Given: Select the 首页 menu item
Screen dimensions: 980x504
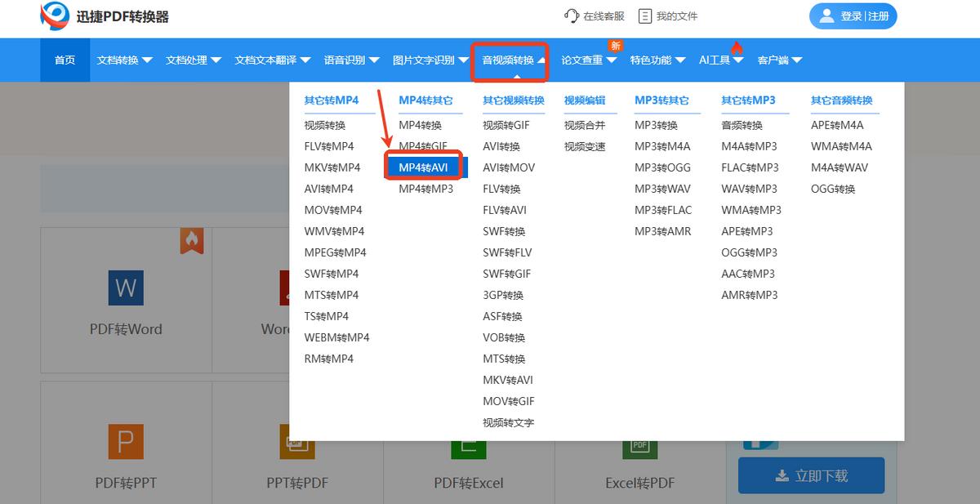Looking at the screenshot, I should (x=65, y=60).
